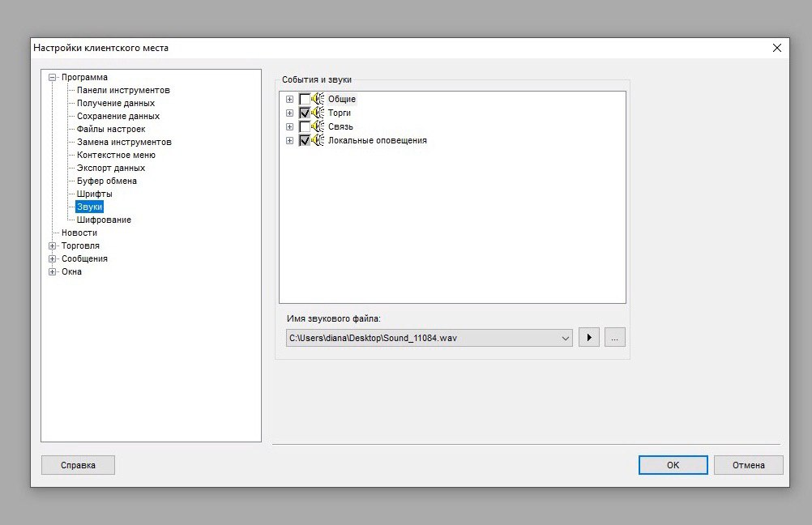Uncheck the Локальные оповещения checkbox

coord(305,140)
